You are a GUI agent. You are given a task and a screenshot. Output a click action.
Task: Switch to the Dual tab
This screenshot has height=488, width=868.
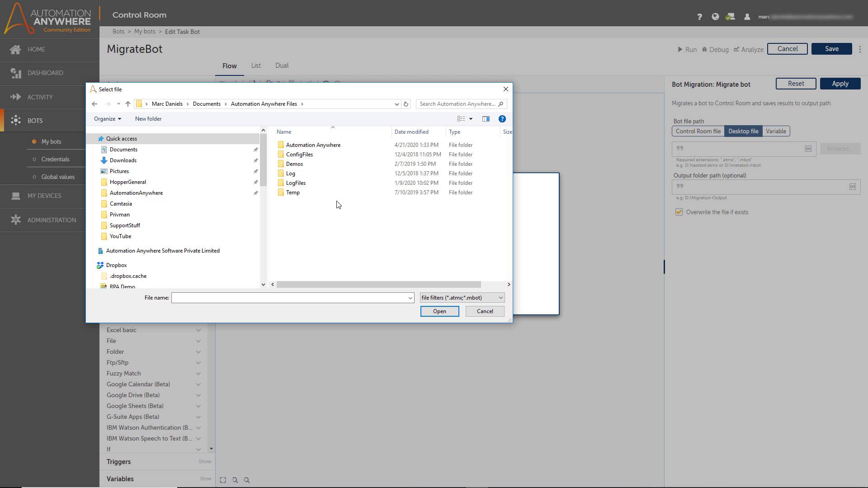point(282,66)
